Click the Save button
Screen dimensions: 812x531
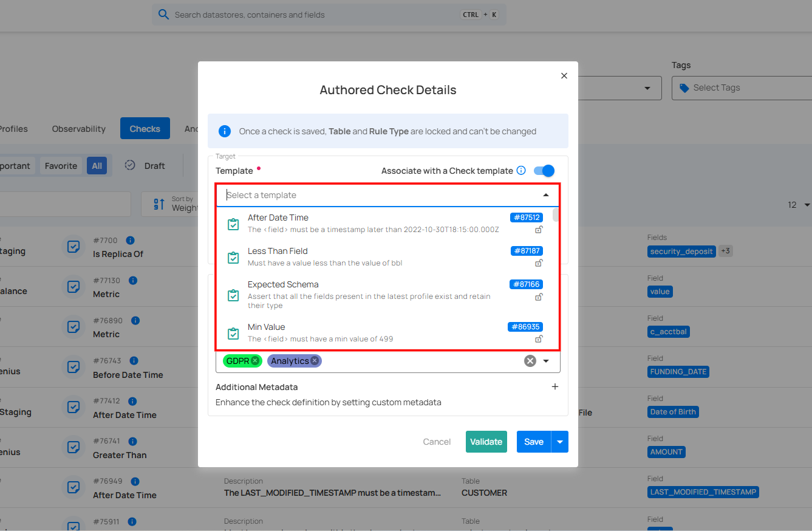point(534,442)
